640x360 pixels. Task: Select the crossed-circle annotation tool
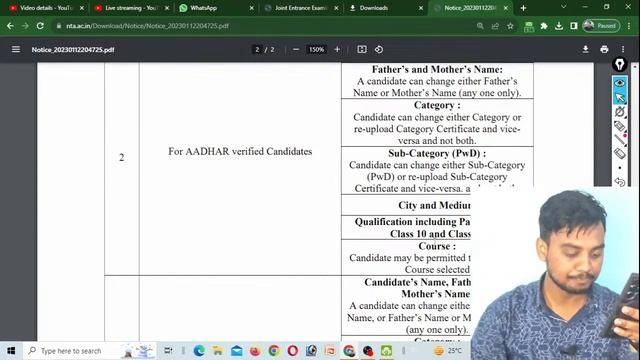(x=620, y=112)
